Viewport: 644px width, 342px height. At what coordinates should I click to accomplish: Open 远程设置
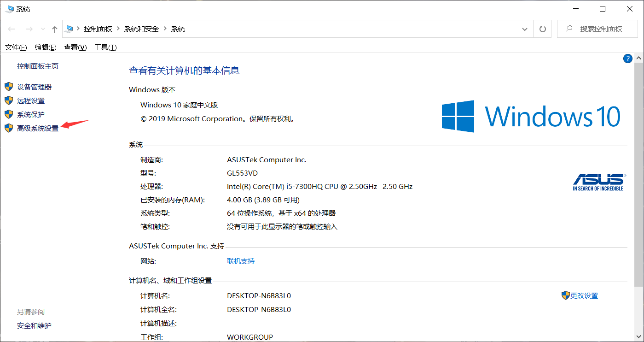click(x=31, y=100)
